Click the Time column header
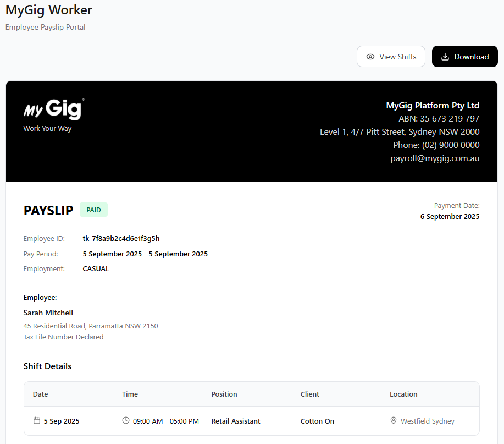504x444 pixels. [x=130, y=394]
